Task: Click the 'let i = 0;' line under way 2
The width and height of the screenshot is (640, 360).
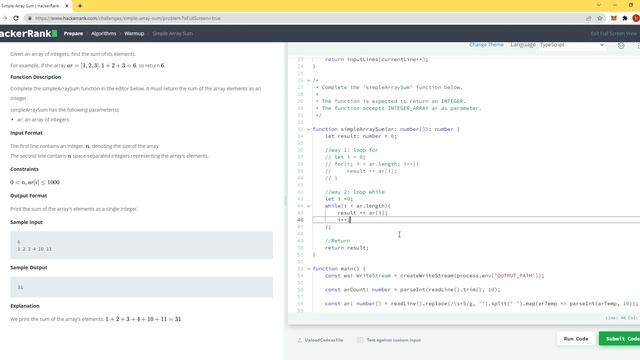Action: click(x=339, y=199)
